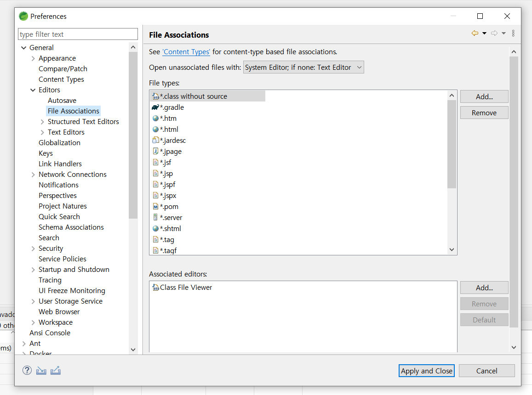
Task: Open the Web Browser preference page
Action: coord(59,311)
